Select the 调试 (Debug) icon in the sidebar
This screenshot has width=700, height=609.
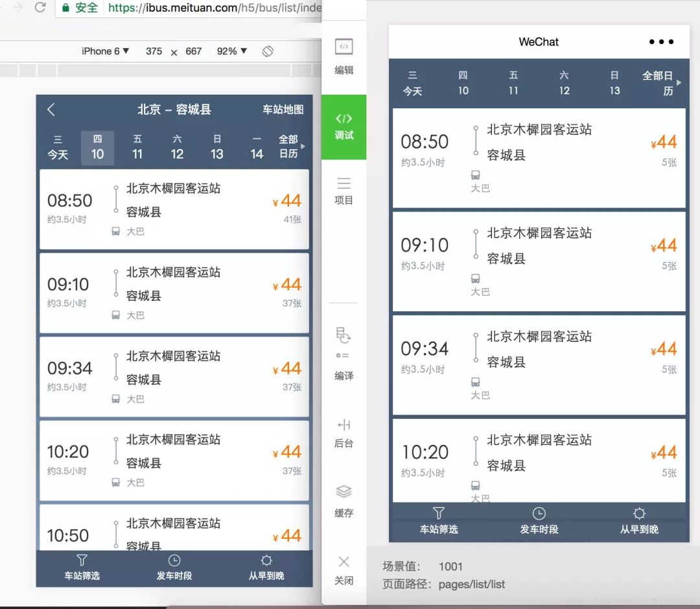pos(344,127)
